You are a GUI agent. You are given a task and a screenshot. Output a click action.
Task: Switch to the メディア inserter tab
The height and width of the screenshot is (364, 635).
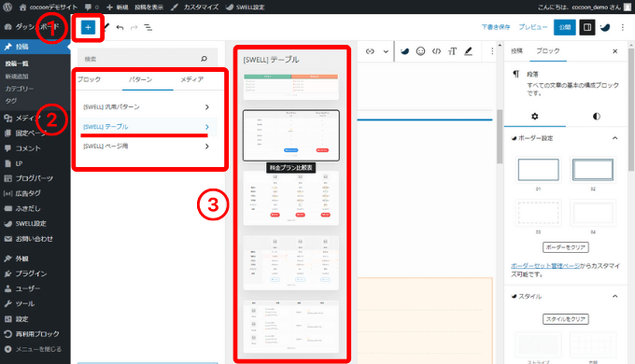pos(192,79)
